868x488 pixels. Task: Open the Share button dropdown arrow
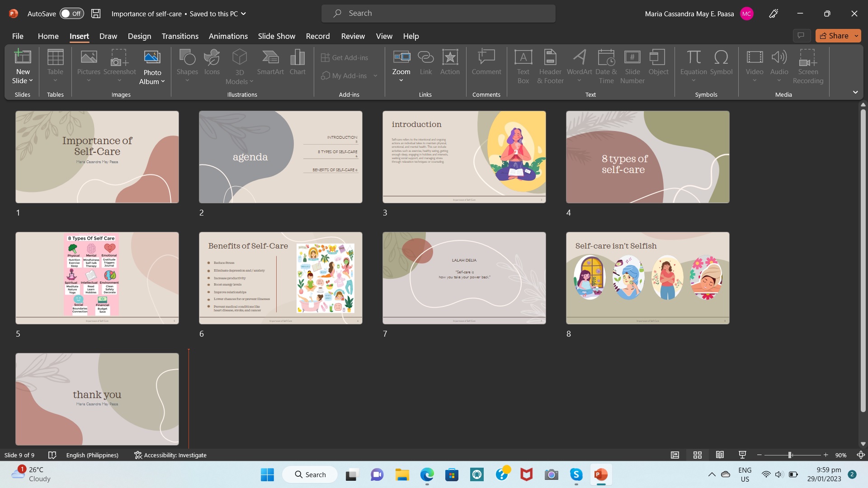pyautogui.click(x=856, y=36)
